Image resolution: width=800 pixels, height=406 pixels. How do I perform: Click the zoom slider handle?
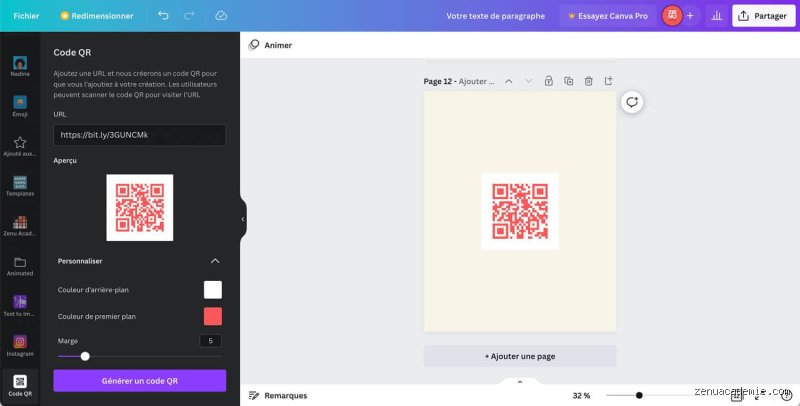pyautogui.click(x=639, y=395)
